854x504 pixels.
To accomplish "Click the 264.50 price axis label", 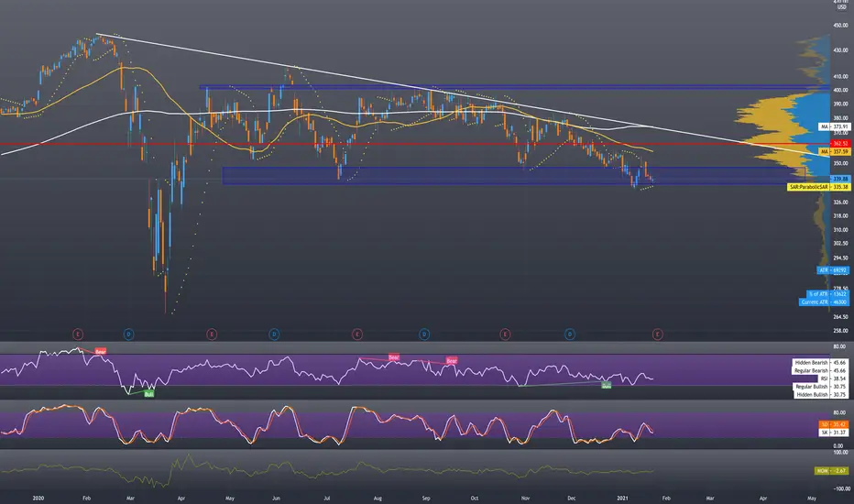I will [840, 317].
